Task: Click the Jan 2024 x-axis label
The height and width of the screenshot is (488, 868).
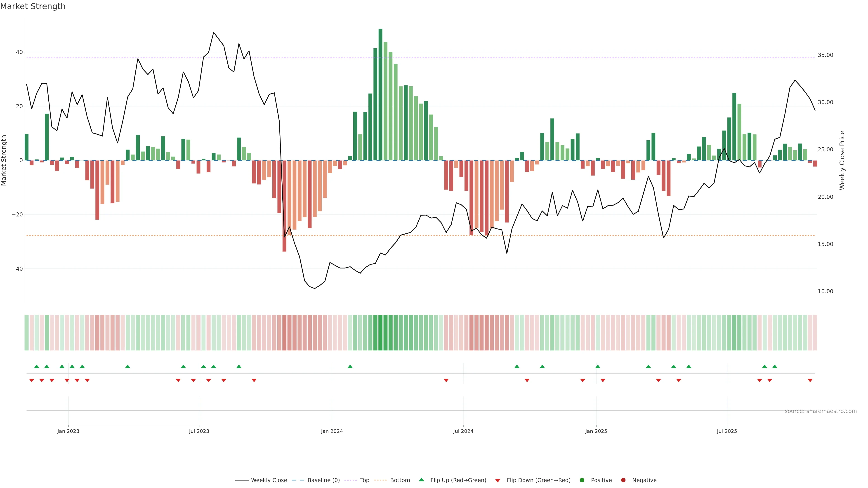Action: 332,431
